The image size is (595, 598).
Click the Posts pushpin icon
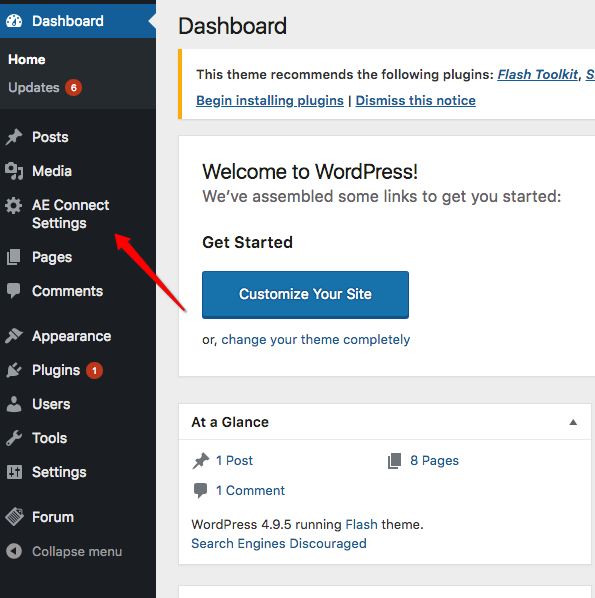click(14, 137)
